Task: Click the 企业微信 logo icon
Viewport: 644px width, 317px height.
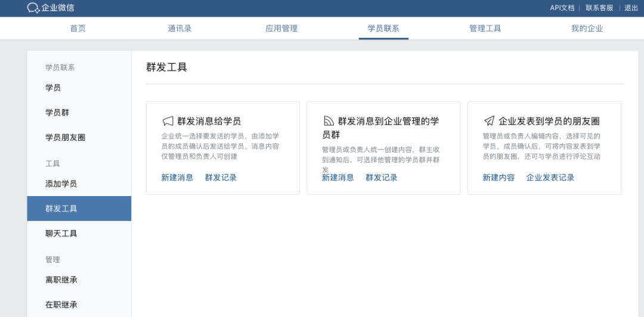Action: pyautogui.click(x=33, y=8)
